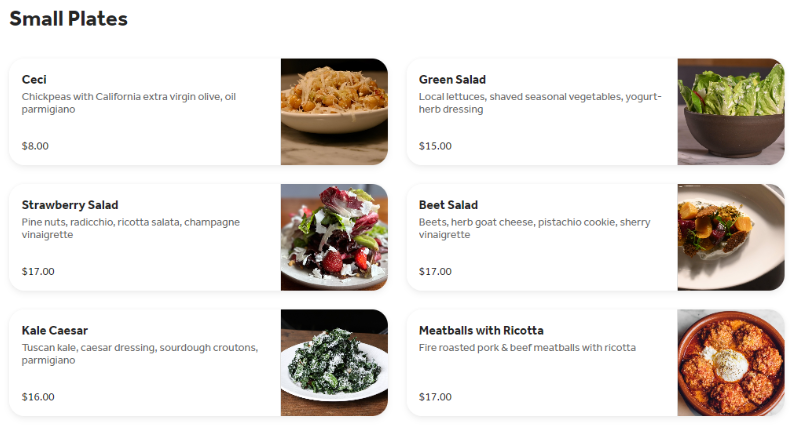Select the fire roasted meatballs description
The height and width of the screenshot is (426, 800).
coord(527,348)
